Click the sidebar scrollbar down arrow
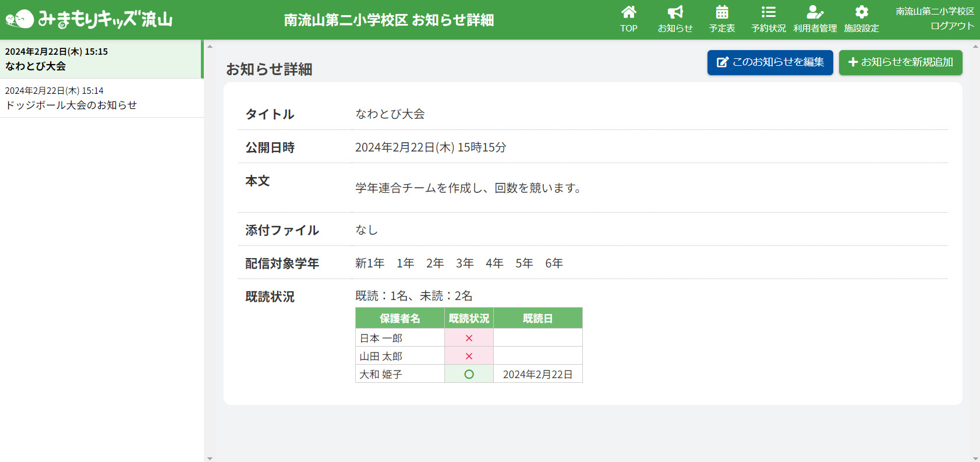Screen dimensions: 980x462 pyautogui.click(x=210, y=458)
